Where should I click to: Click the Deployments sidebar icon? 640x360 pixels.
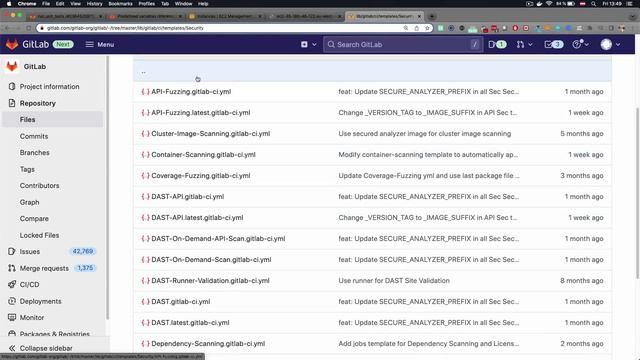[12, 301]
